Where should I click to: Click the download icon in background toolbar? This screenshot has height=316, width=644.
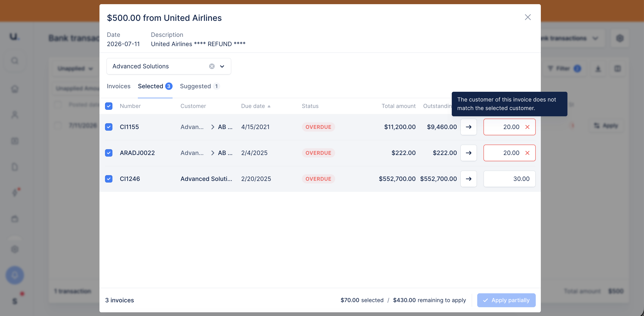(x=598, y=69)
